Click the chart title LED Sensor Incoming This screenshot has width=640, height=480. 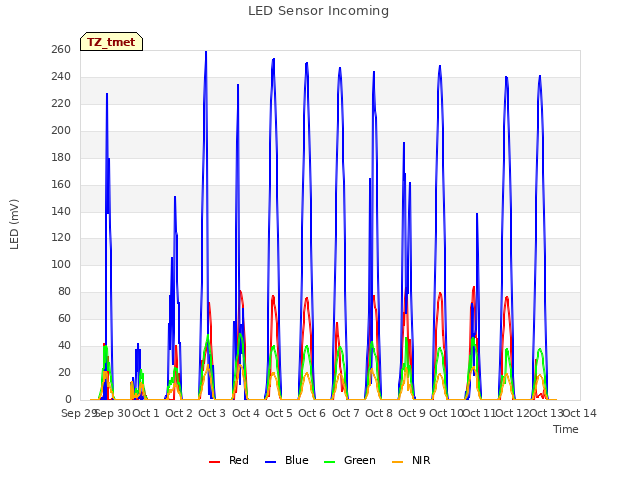pyautogui.click(x=318, y=11)
